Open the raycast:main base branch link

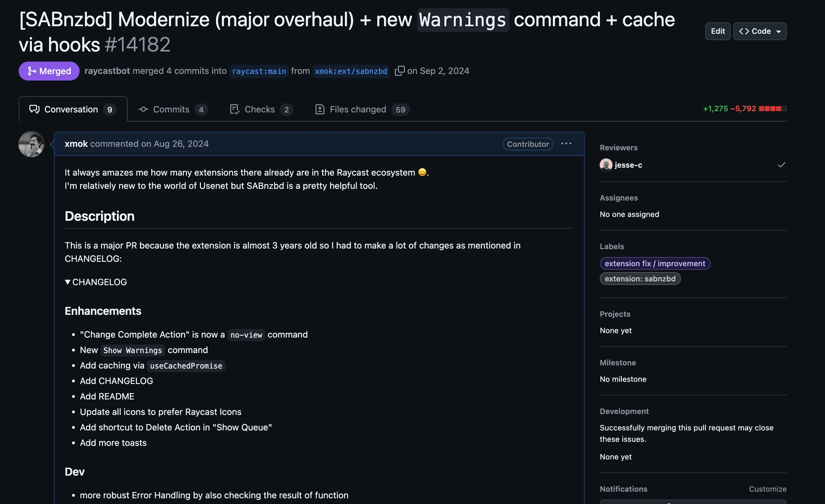tap(259, 71)
